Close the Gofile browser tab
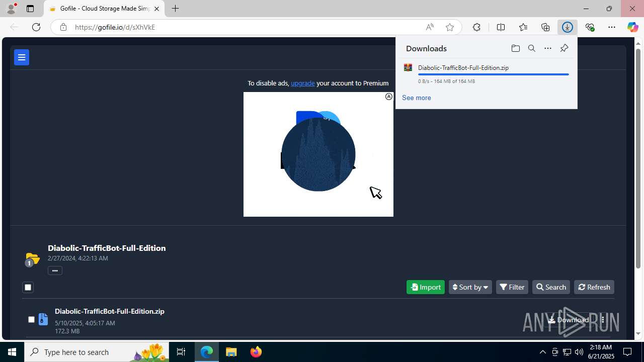Screen dimensions: 644x362 tap(156, 9)
